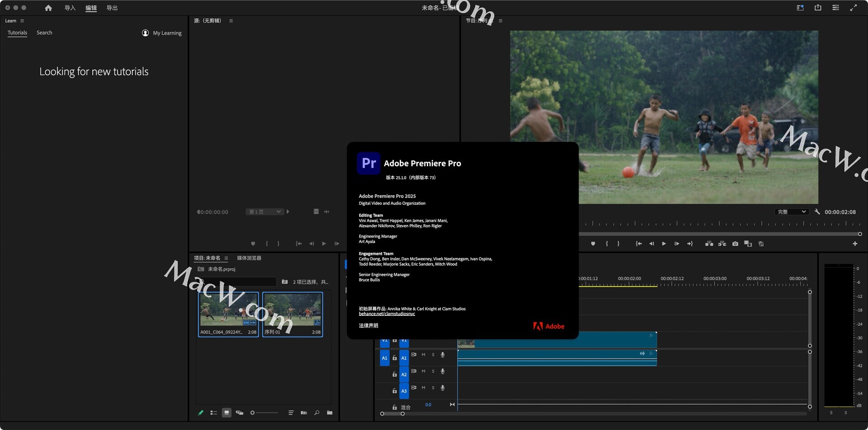Mute track A1

(x=423, y=355)
